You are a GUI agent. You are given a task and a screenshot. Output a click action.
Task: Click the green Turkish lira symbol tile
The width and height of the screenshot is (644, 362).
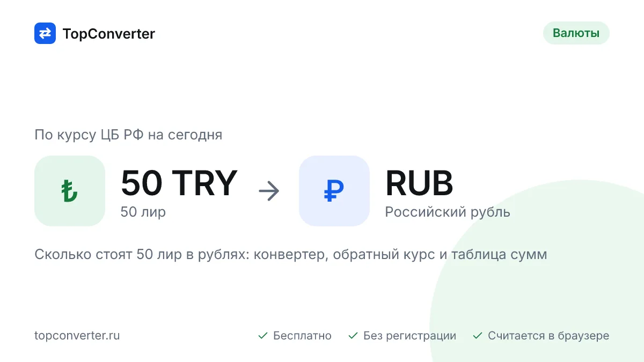pos(70,191)
